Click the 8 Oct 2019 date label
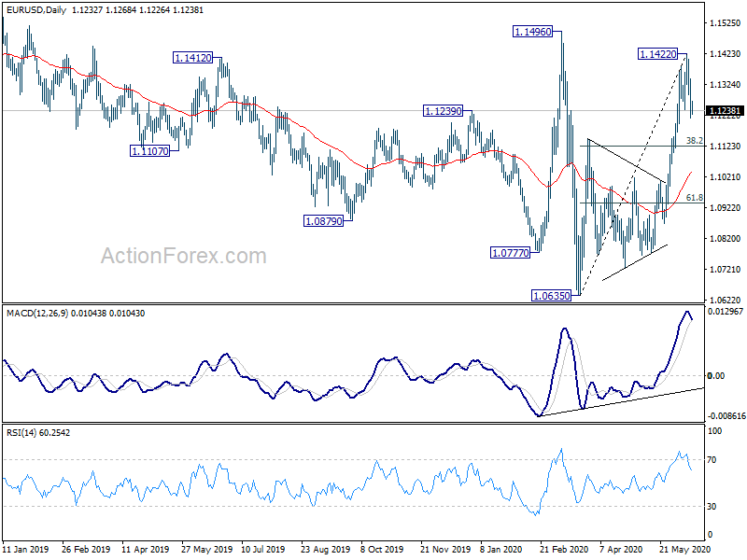747x560 pixels. 382,549
